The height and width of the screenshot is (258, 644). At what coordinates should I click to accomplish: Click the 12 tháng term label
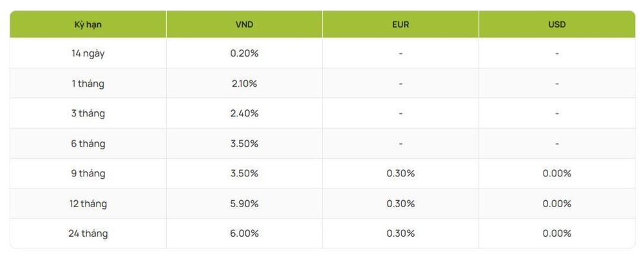click(88, 204)
